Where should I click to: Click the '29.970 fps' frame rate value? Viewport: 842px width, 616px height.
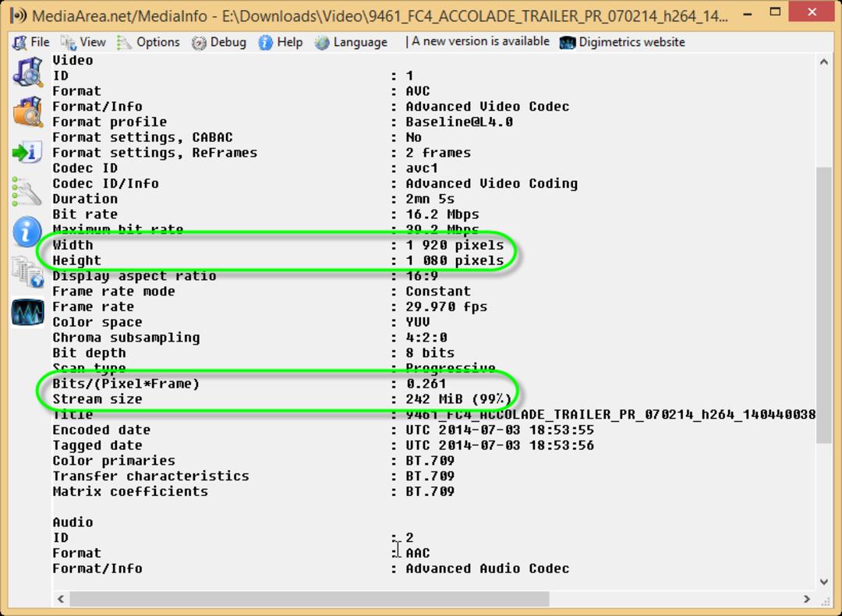coord(447,306)
